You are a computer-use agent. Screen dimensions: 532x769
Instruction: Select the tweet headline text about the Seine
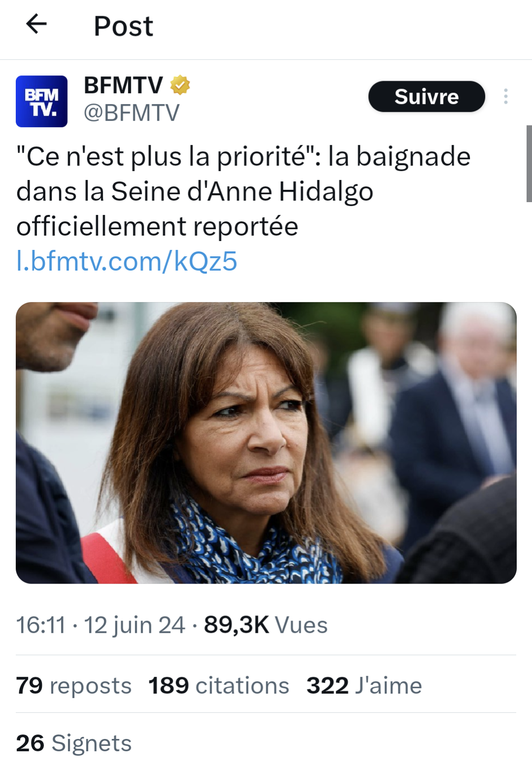244,191
